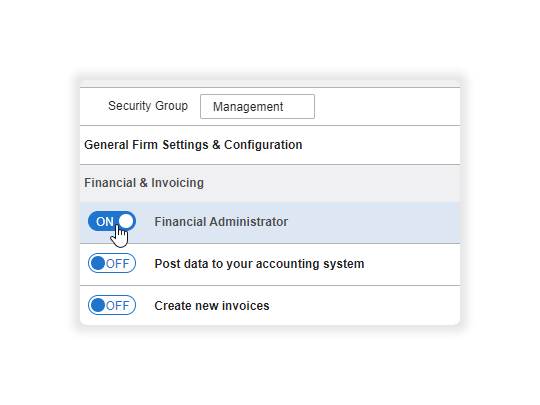The width and height of the screenshot is (540, 405).
Task: Expand General Firm Settings & Configuration section
Action: click(193, 145)
